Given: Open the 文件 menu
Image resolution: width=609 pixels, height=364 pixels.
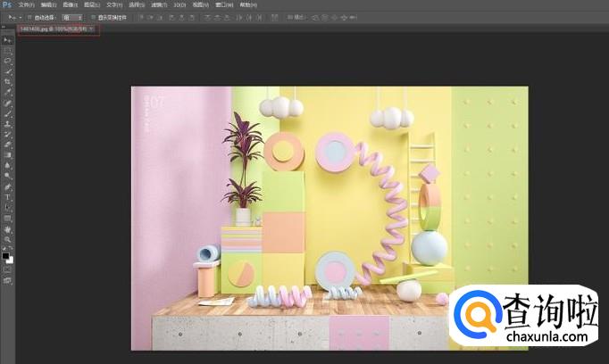Looking at the screenshot, I should [26, 4].
